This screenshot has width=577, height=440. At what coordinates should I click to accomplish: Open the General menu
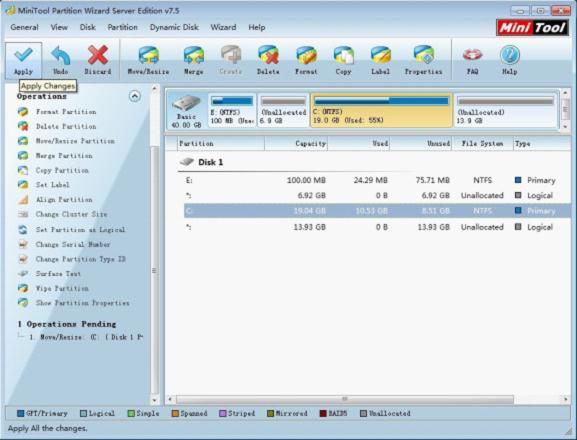pos(24,27)
